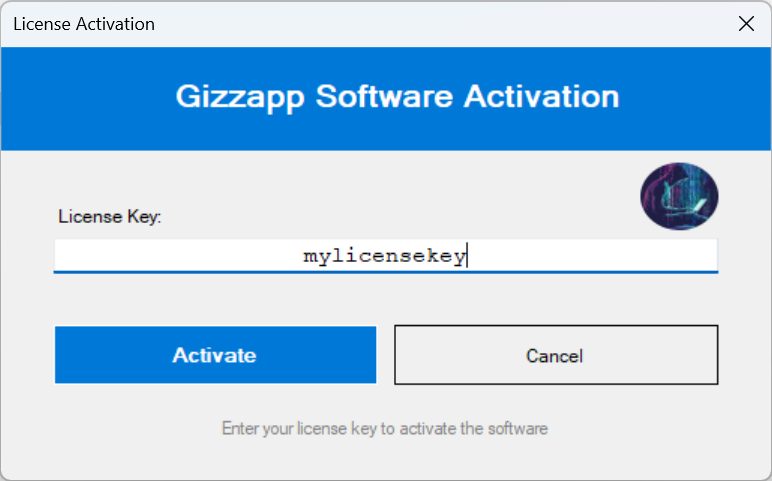Click the hint text below the buttons
Image resolution: width=772 pixels, height=481 pixels.
(385, 429)
